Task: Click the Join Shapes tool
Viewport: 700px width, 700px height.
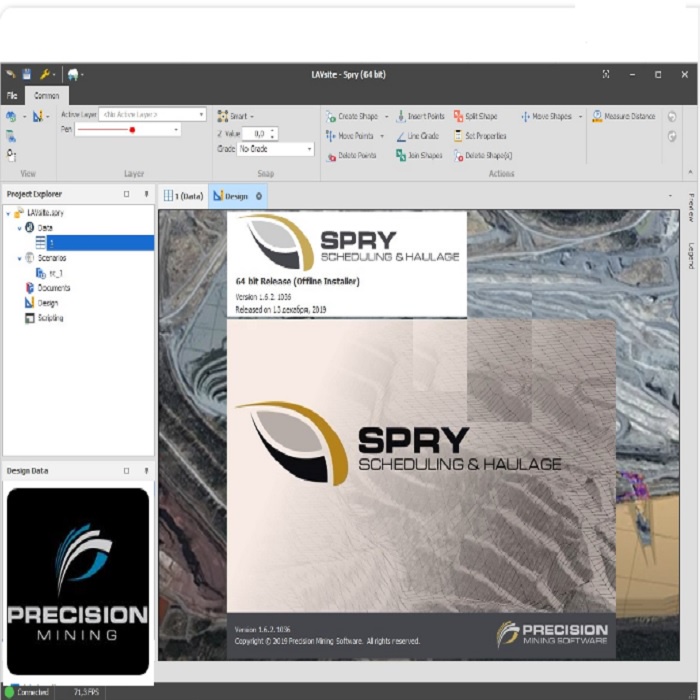Action: coord(419,155)
